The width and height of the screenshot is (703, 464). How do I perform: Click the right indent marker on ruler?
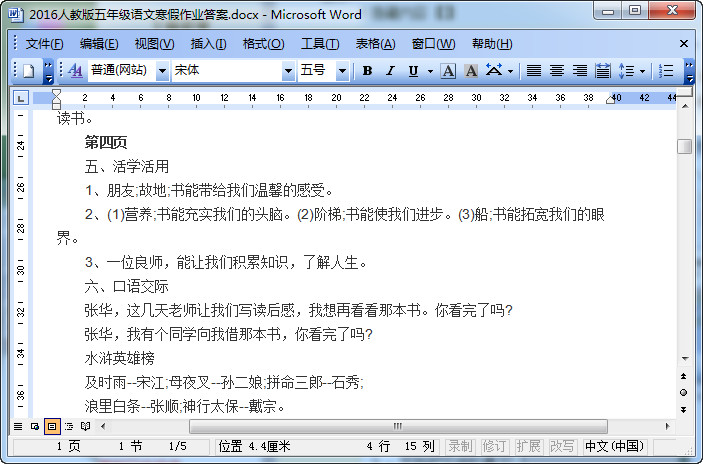[x=610, y=100]
